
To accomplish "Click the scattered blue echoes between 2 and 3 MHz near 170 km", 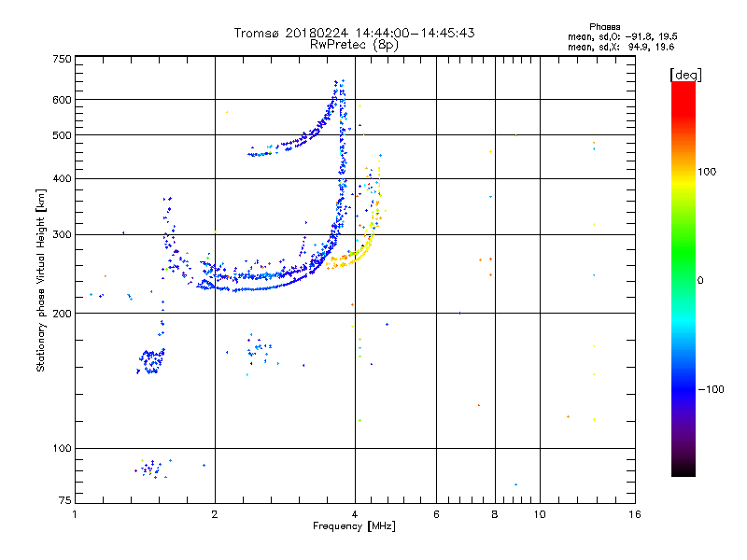I will click(260, 350).
